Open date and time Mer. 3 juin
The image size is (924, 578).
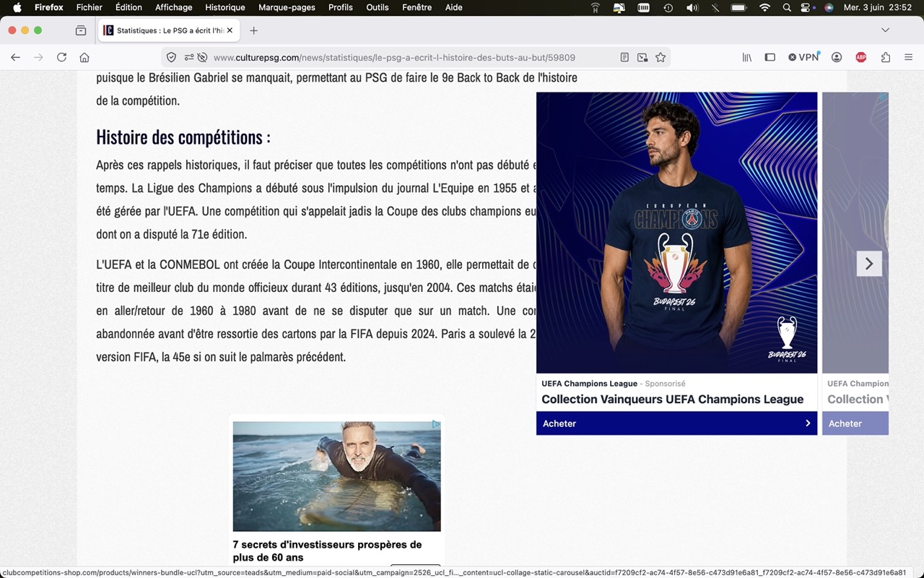point(879,8)
